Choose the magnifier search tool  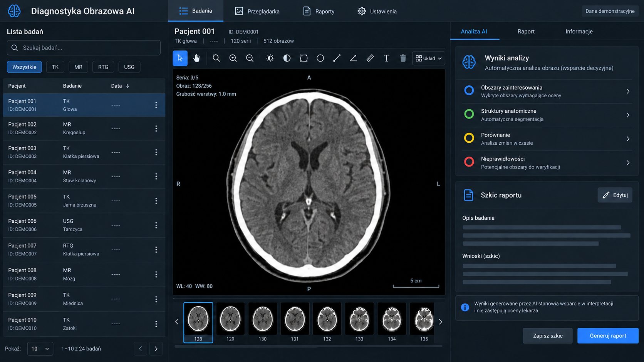pos(216,58)
